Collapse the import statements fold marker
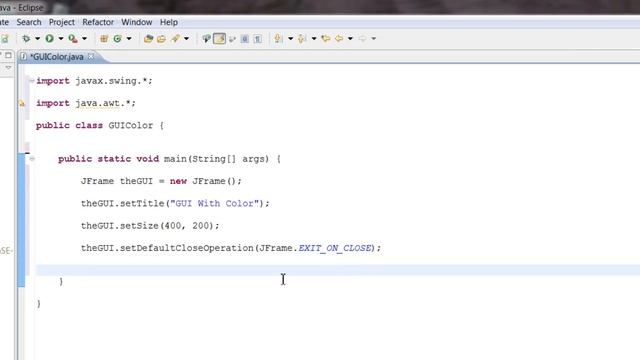640x360 pixels. 31,81
